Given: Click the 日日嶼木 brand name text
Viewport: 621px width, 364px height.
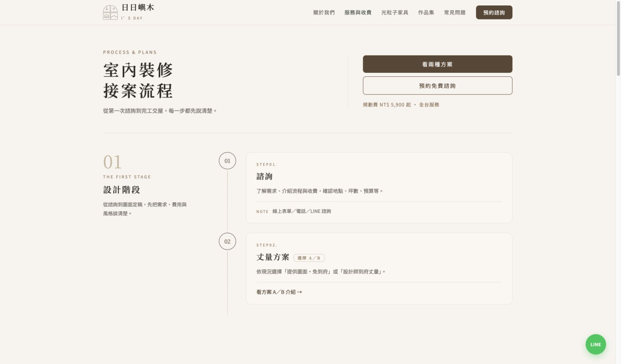Looking at the screenshot, I should (138, 8).
